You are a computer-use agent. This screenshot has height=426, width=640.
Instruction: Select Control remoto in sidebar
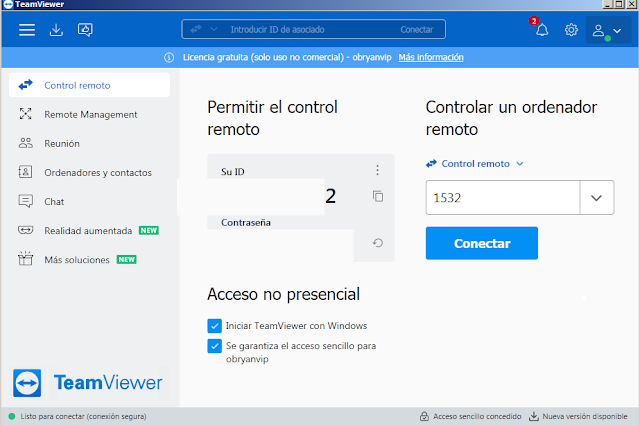pos(89,85)
